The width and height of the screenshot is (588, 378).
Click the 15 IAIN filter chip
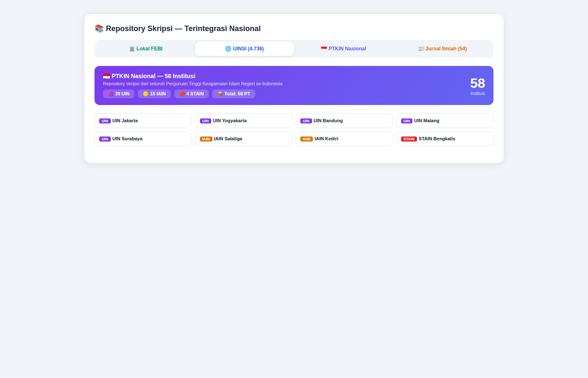click(x=154, y=94)
